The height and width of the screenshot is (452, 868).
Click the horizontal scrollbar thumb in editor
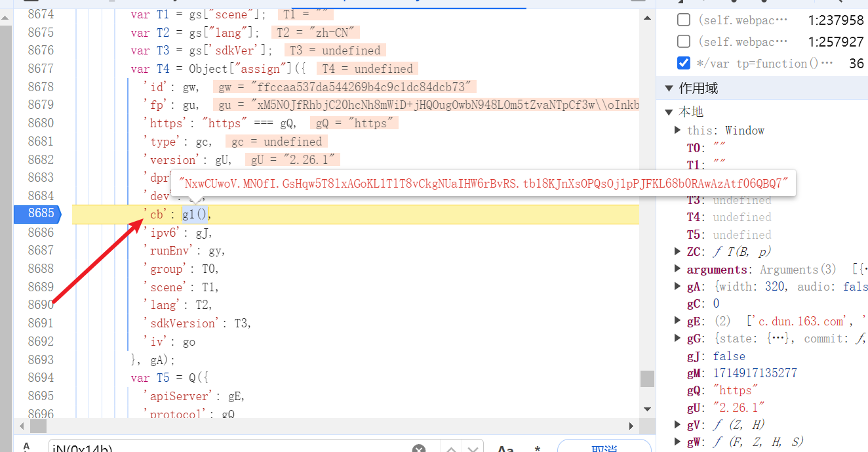pyautogui.click(x=39, y=426)
